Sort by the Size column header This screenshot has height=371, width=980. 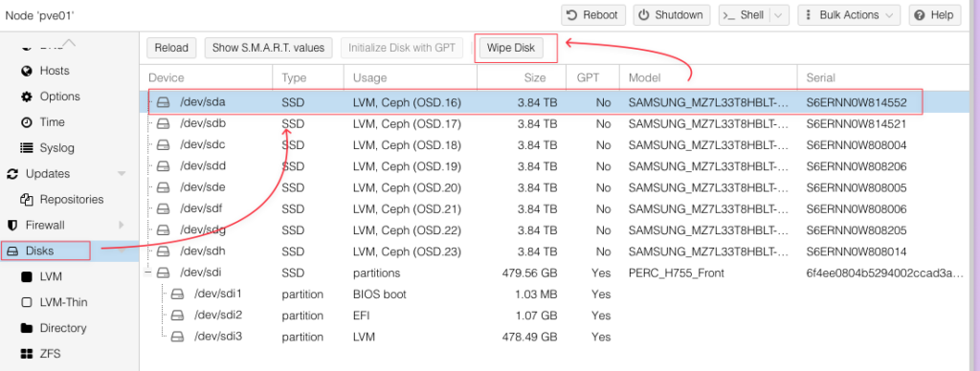[x=522, y=77]
